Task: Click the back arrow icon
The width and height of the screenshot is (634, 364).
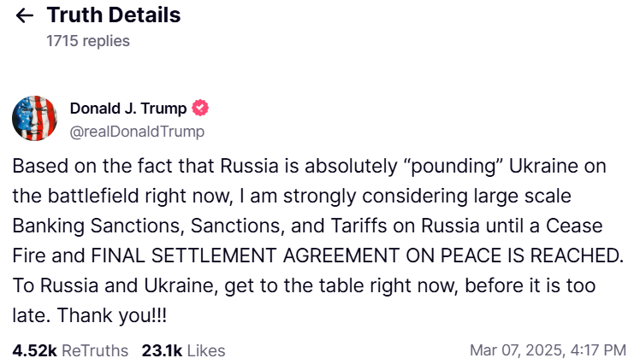Action: coord(25,15)
